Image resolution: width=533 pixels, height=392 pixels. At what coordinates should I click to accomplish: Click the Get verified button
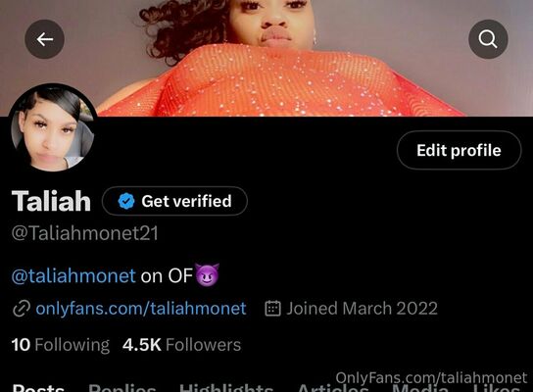174,201
